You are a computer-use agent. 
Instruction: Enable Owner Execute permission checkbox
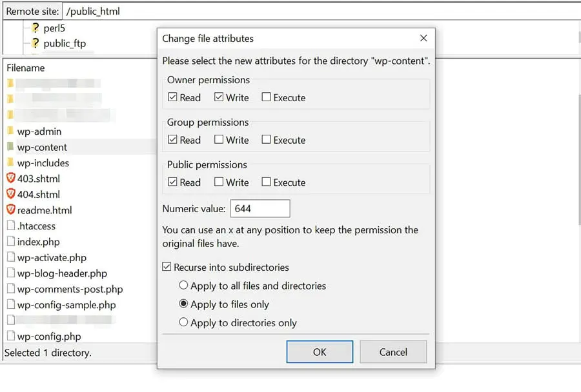(x=267, y=98)
